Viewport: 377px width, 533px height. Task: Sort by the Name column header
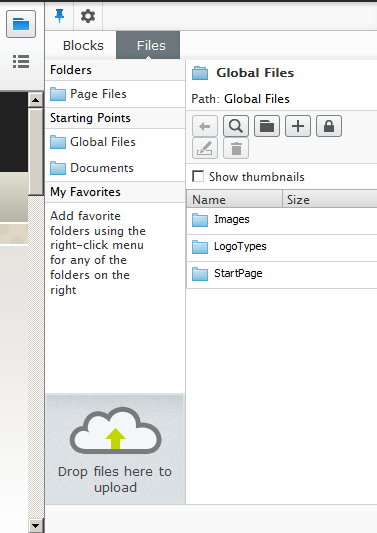tap(234, 200)
